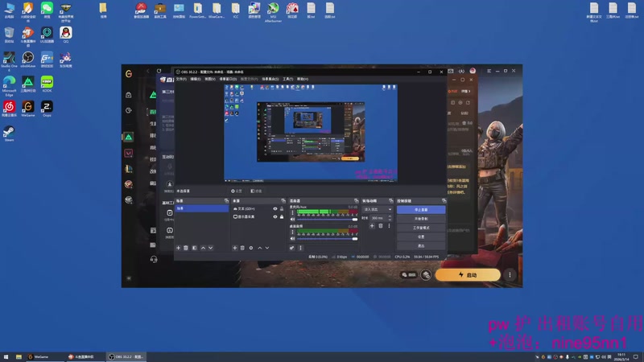Toggle visibility eye of Text (GDI+) source
Image resolution: width=644 pixels, height=362 pixels.
(275, 209)
